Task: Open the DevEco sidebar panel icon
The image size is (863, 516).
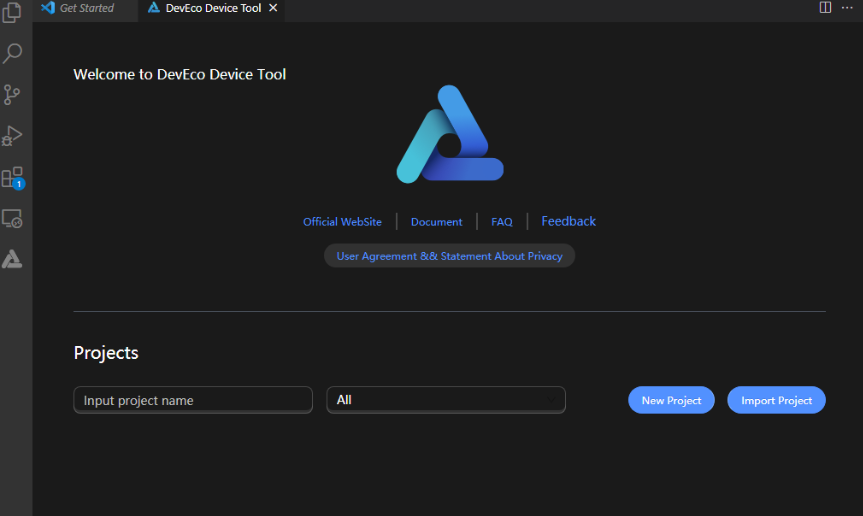Action: pos(12,259)
